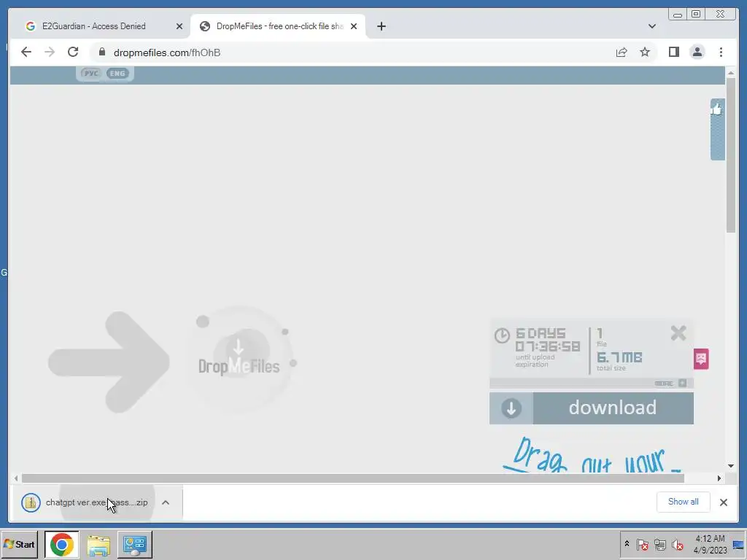This screenshot has width=747, height=560.
Task: Close the E2Guardian tab
Action: click(x=179, y=26)
